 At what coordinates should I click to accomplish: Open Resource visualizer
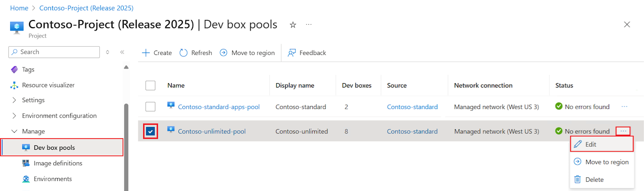click(x=48, y=85)
